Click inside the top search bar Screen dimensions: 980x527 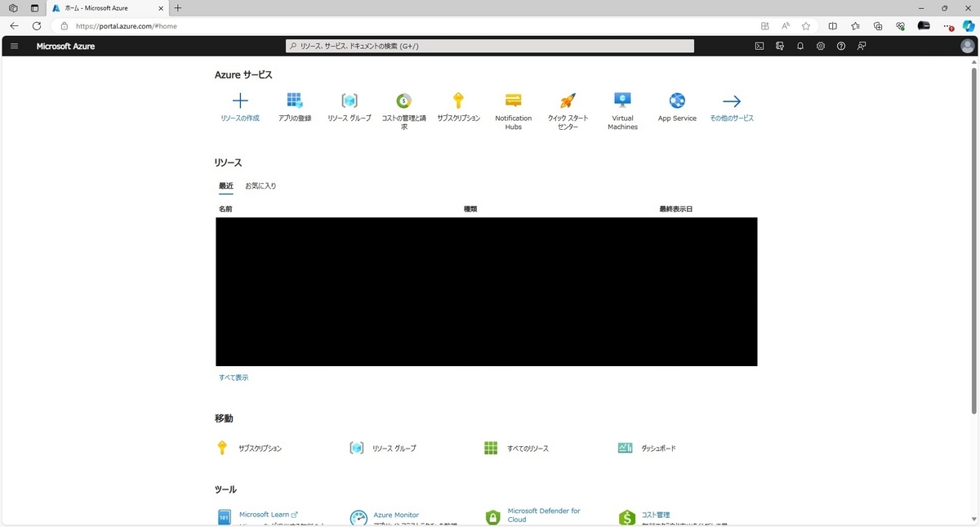pos(490,45)
